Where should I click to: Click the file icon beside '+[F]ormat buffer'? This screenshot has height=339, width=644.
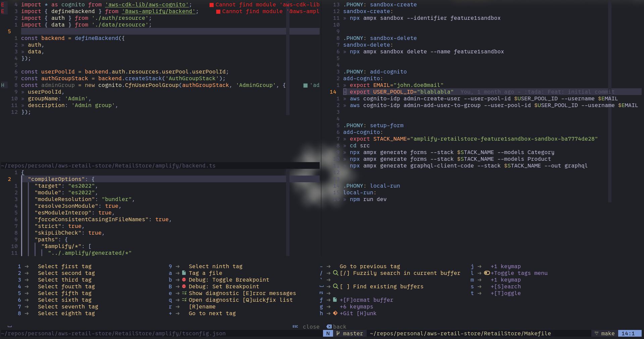click(x=335, y=299)
